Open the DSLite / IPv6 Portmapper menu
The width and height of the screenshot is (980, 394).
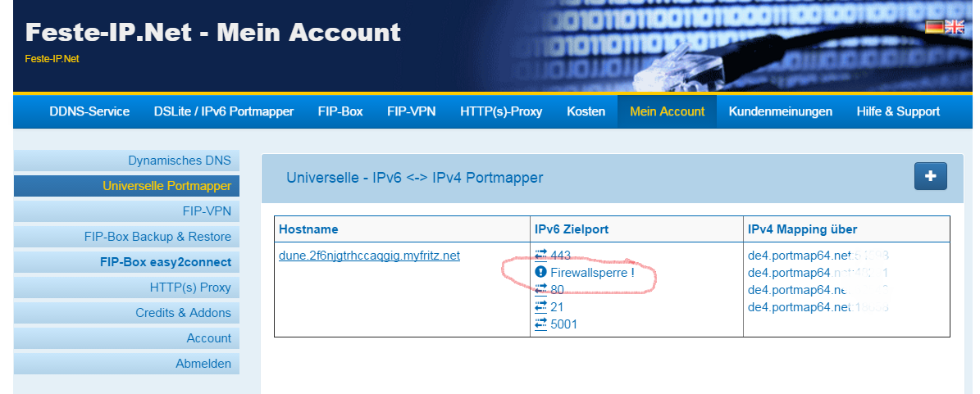click(x=223, y=111)
